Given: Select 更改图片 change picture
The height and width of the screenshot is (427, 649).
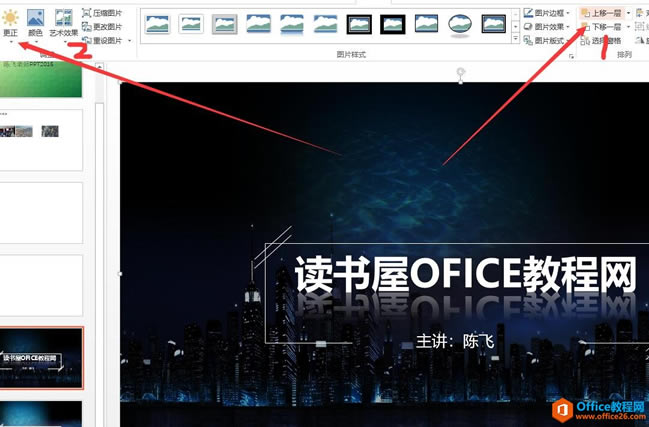Looking at the screenshot, I should click(102, 27).
